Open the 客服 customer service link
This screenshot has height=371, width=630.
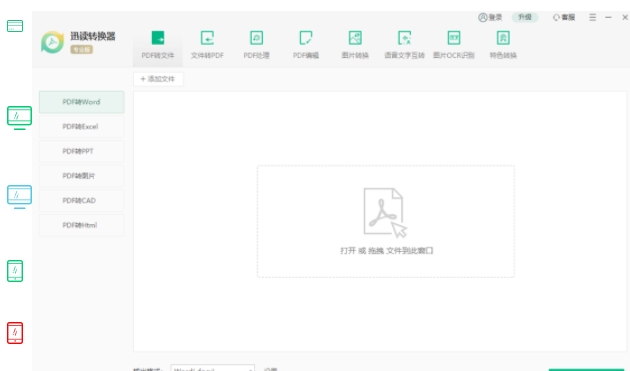[564, 17]
